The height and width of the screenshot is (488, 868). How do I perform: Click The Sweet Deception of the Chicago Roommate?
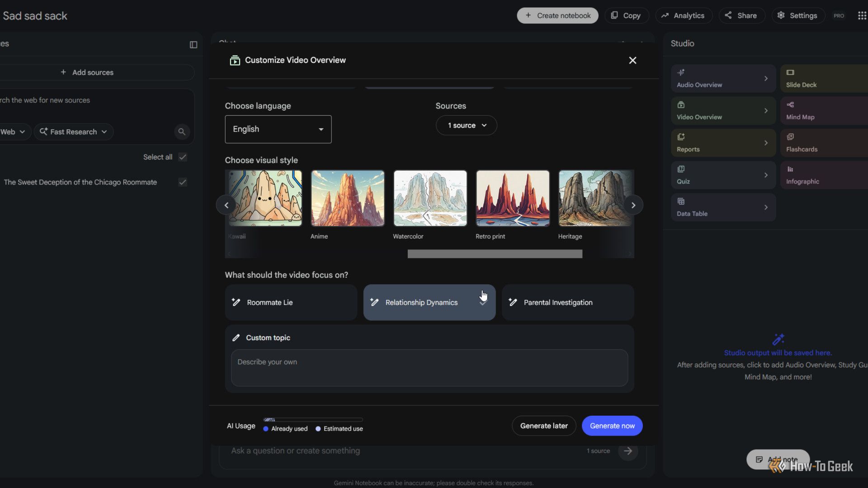coord(80,182)
